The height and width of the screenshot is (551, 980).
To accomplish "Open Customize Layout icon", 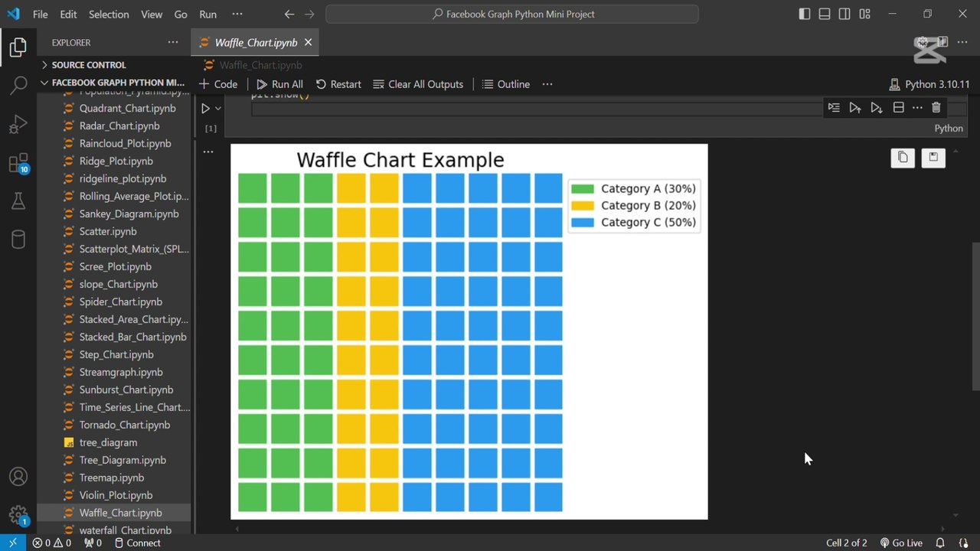I will click(x=864, y=14).
